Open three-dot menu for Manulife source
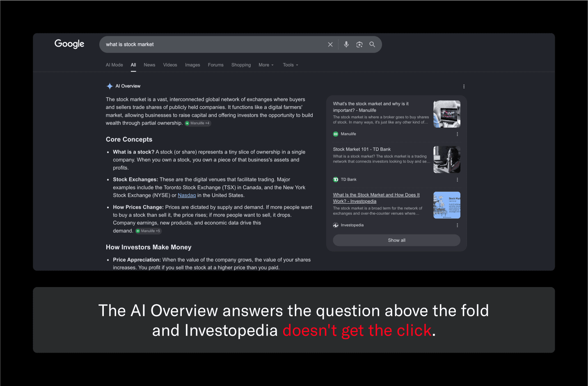The width and height of the screenshot is (588, 386). [458, 134]
